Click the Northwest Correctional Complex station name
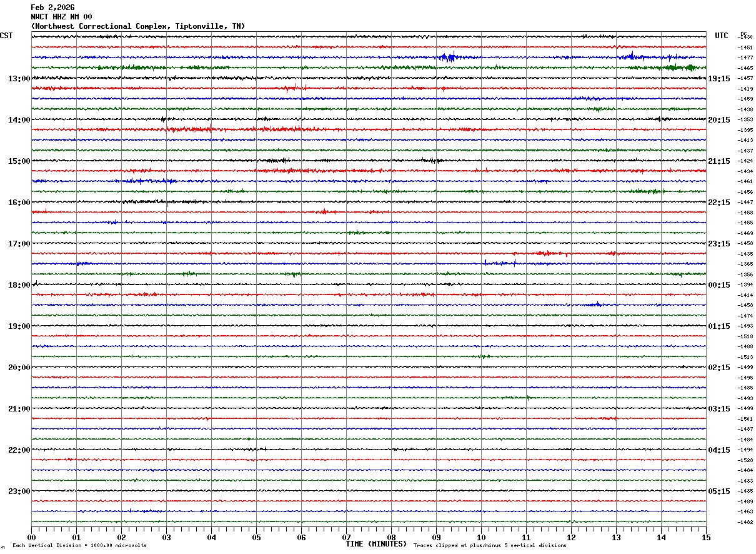Viewport: 756px width, 554px height. pos(137,26)
